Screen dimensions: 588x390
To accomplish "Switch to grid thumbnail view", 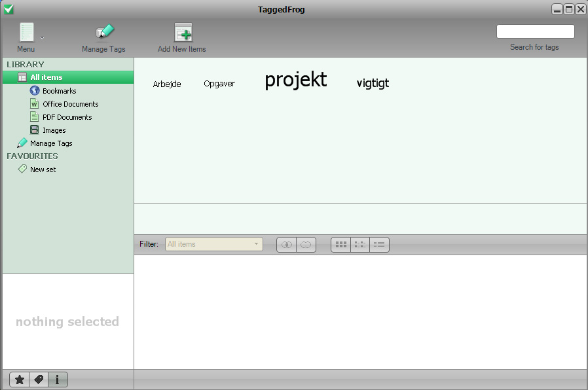I will [341, 245].
